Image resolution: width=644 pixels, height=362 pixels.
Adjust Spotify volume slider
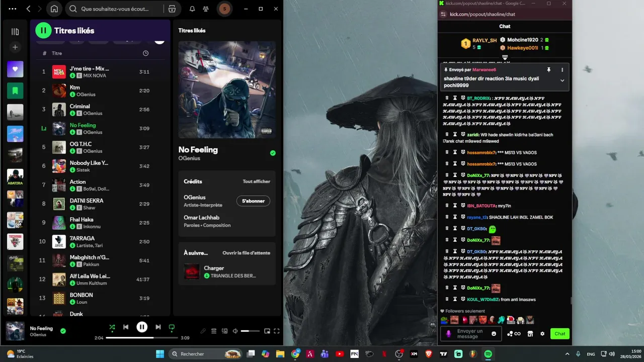coord(250,331)
